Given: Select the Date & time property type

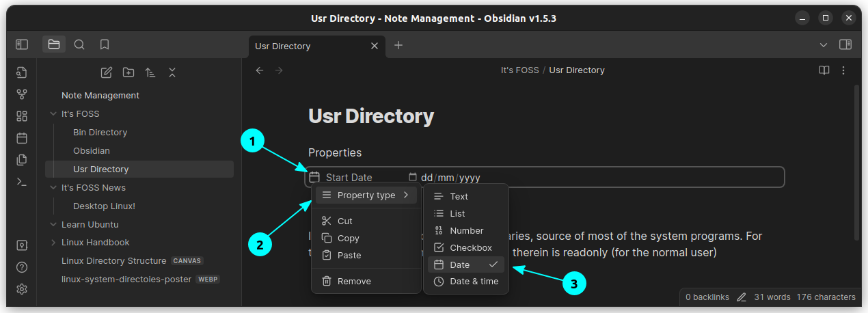Looking at the screenshot, I should [466, 282].
